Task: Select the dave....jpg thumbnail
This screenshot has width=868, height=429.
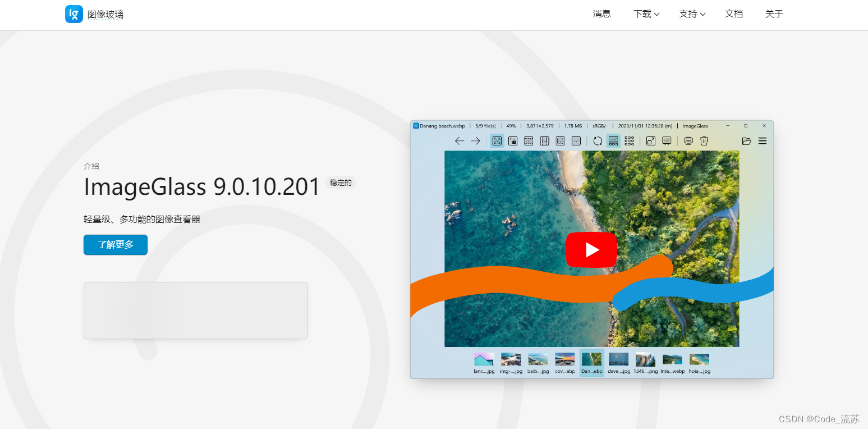Action: [x=619, y=363]
